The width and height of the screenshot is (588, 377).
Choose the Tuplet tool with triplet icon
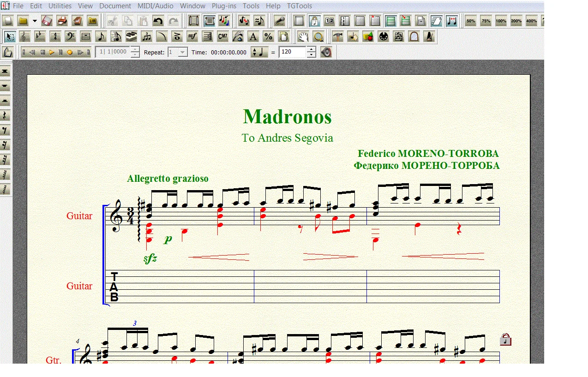click(146, 36)
